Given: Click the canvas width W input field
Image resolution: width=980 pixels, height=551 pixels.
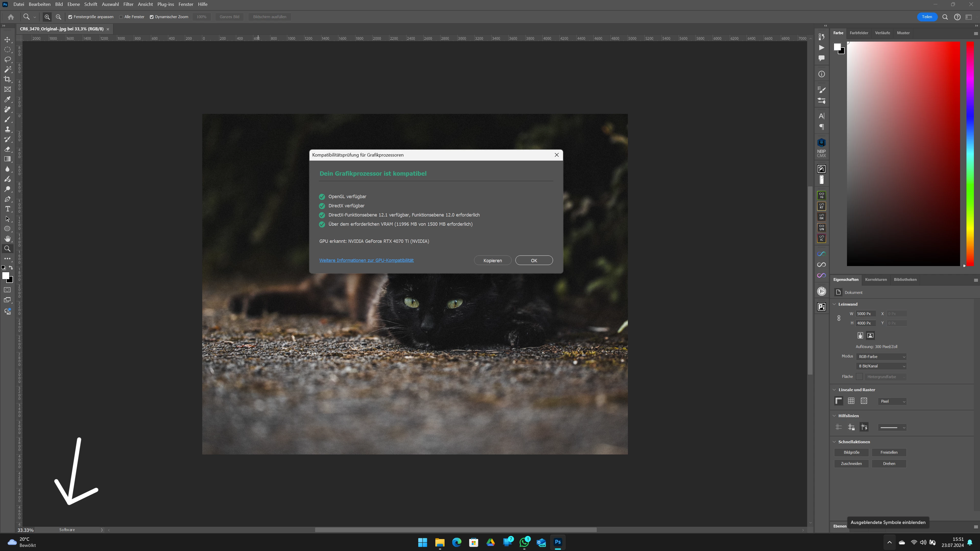Looking at the screenshot, I should click(x=865, y=314).
